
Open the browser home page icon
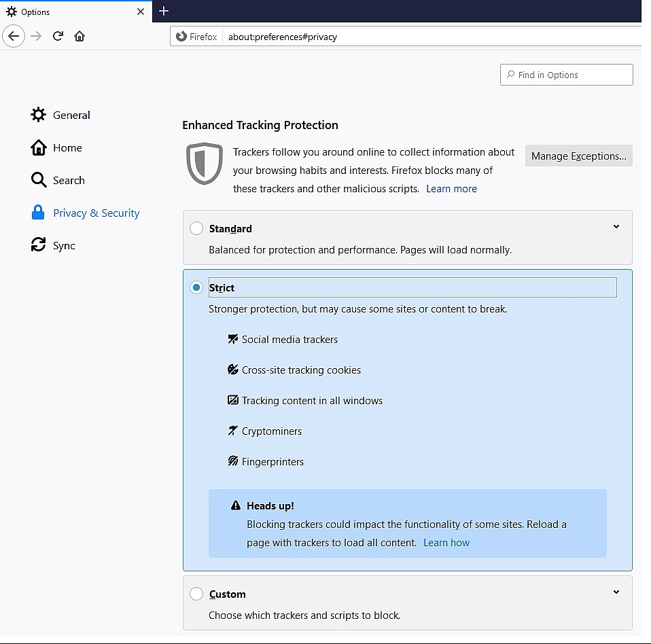80,36
